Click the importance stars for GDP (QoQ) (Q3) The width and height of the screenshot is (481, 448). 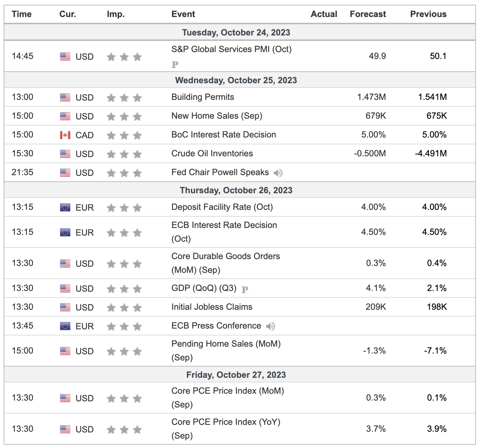[x=124, y=289]
